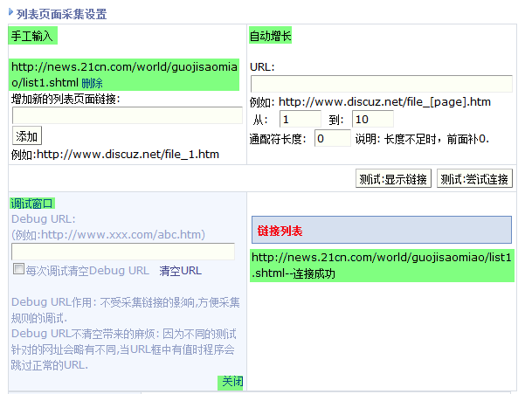The width and height of the screenshot is (532, 394).
Task: Click the URL field under 自动增长
Action: point(381,84)
